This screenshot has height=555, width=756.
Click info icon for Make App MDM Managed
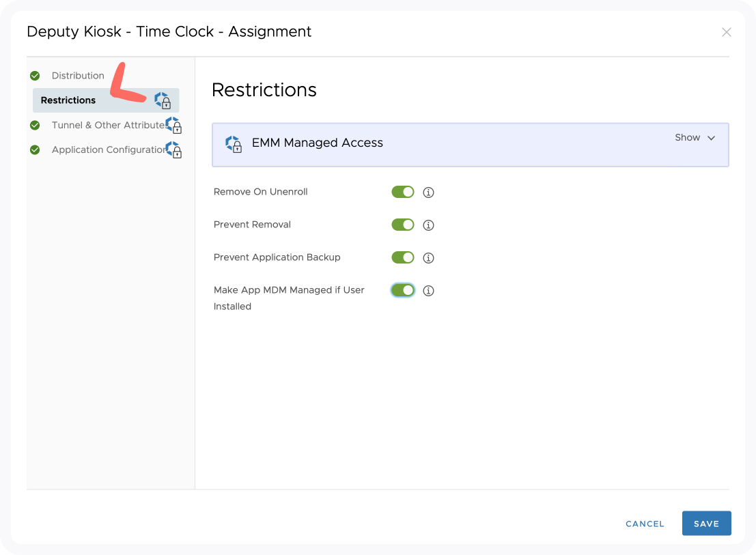[x=429, y=291]
